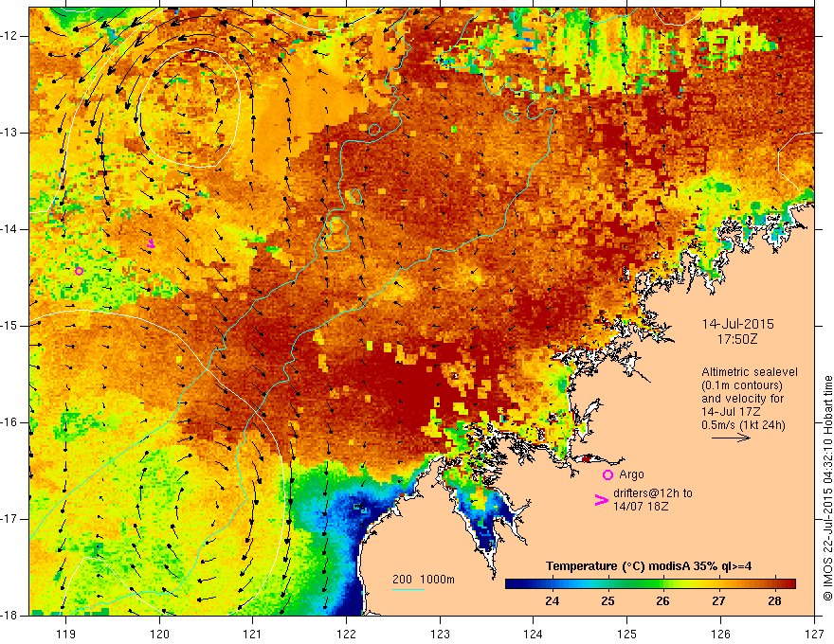
Task: Click the 0.5m/s velocity scale arrow
Action: click(x=731, y=438)
